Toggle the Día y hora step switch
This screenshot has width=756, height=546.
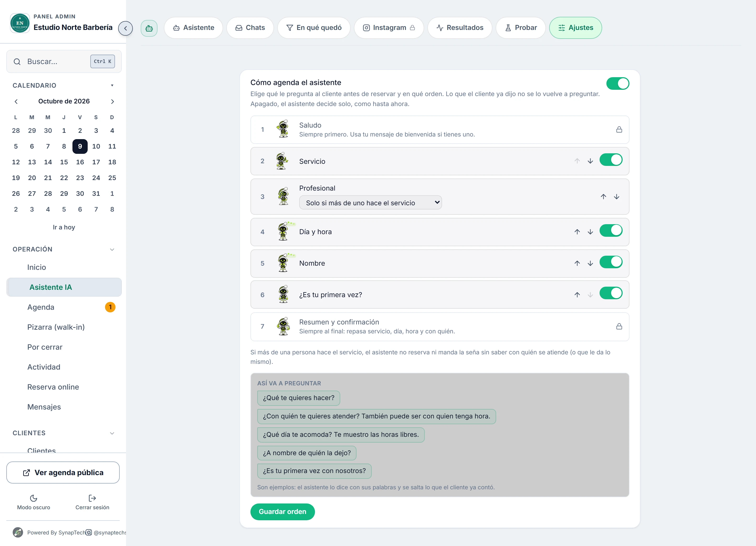[611, 230]
